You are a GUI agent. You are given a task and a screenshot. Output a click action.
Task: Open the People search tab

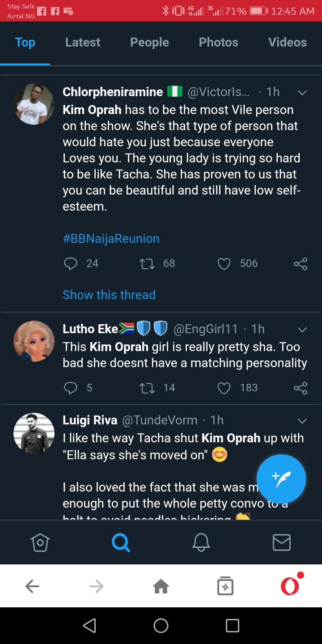point(149,42)
